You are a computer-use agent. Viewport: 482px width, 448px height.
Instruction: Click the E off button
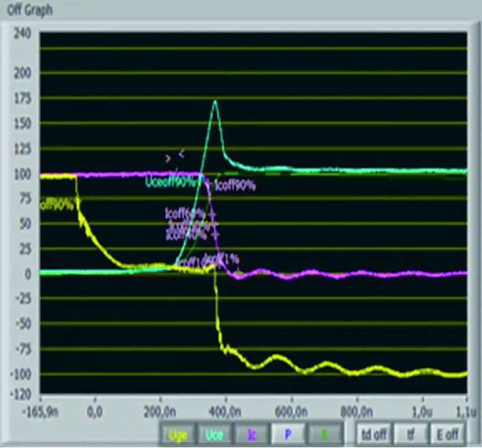[x=447, y=435]
